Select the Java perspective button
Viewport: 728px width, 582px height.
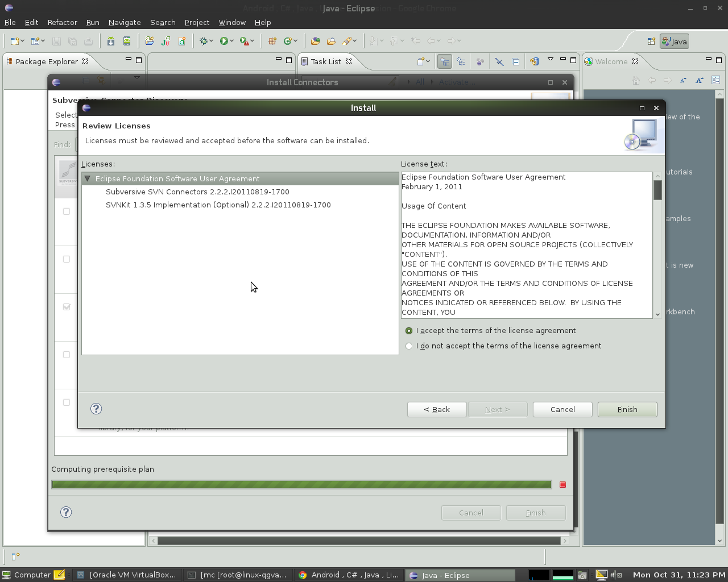coord(675,41)
